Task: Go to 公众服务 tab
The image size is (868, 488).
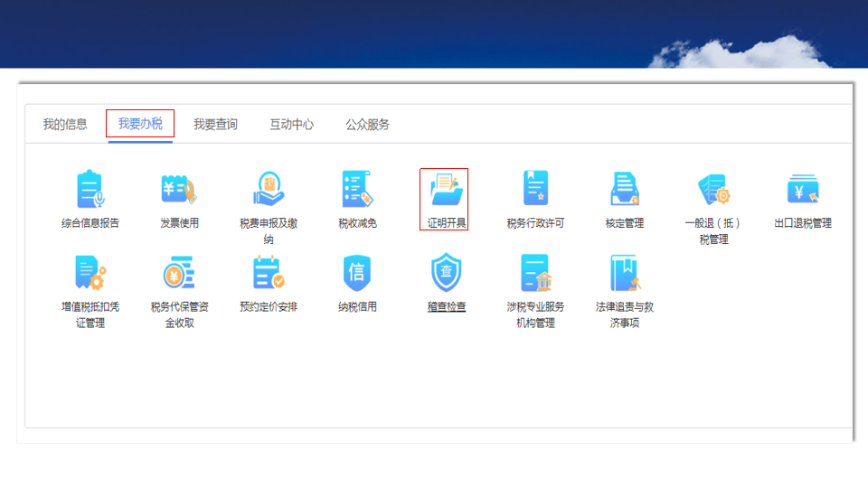Action: pos(368,125)
